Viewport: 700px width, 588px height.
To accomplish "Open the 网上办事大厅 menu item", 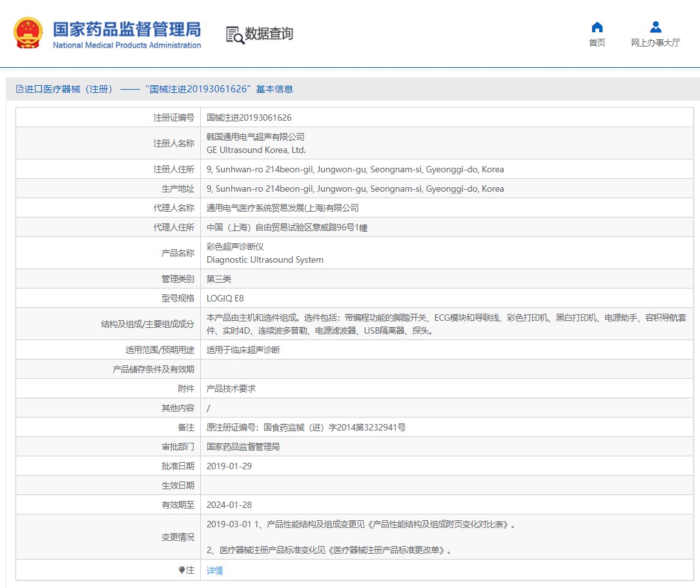I will point(655,43).
